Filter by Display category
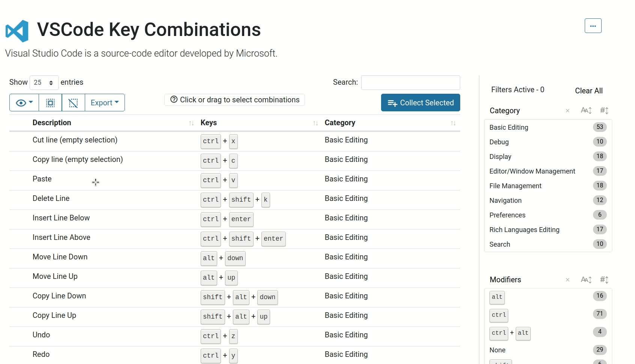Screen dimensions: 635x364 [x=548, y=157]
